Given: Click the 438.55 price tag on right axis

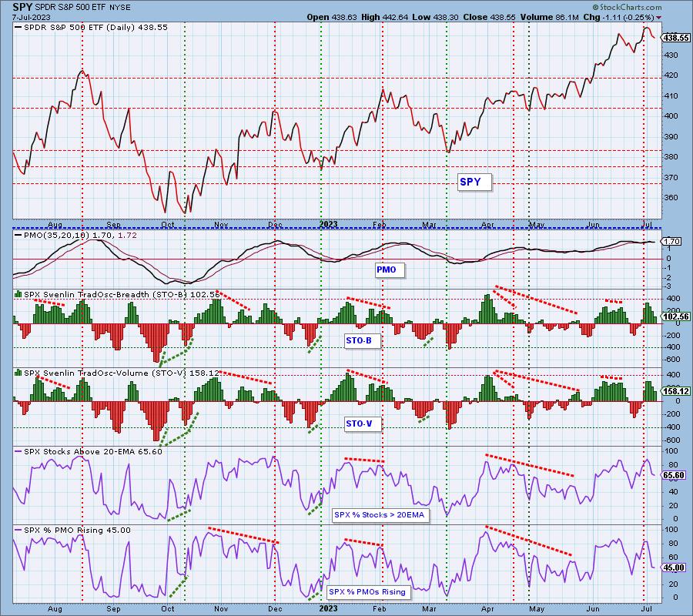Looking at the screenshot, I should click(676, 38).
